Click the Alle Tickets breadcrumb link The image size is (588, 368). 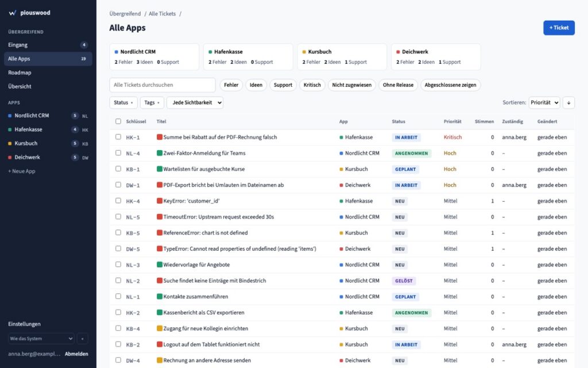pyautogui.click(x=162, y=14)
